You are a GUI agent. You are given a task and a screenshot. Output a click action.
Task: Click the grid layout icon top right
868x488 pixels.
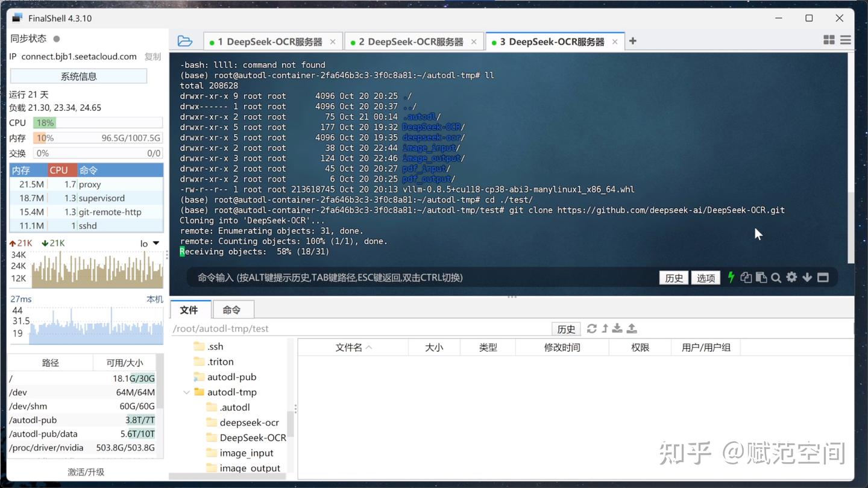tap(829, 39)
